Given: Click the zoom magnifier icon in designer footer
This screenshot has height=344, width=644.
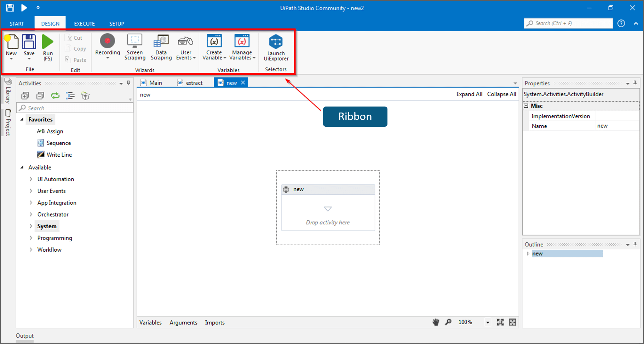Looking at the screenshot, I should pos(448,322).
